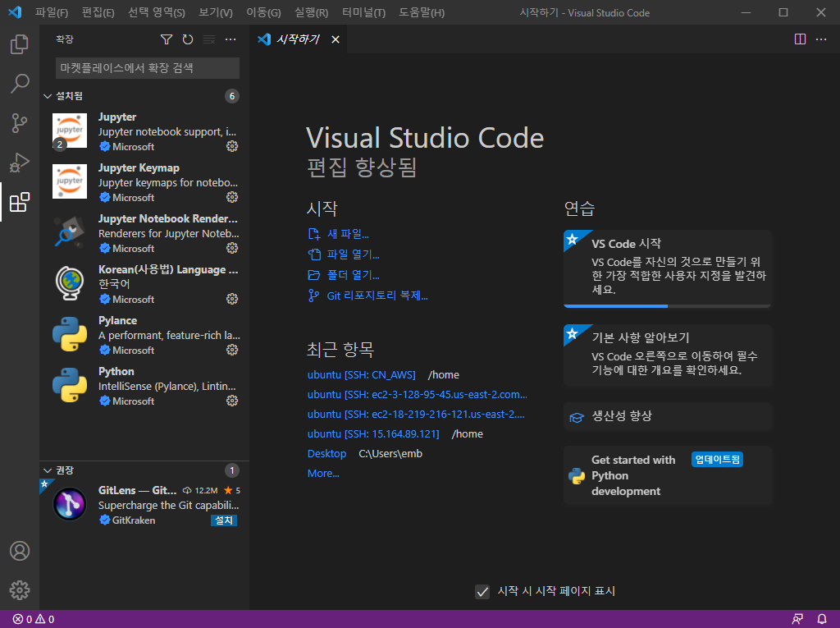Select the Extensions view icon
840x628 pixels.
pyautogui.click(x=20, y=202)
